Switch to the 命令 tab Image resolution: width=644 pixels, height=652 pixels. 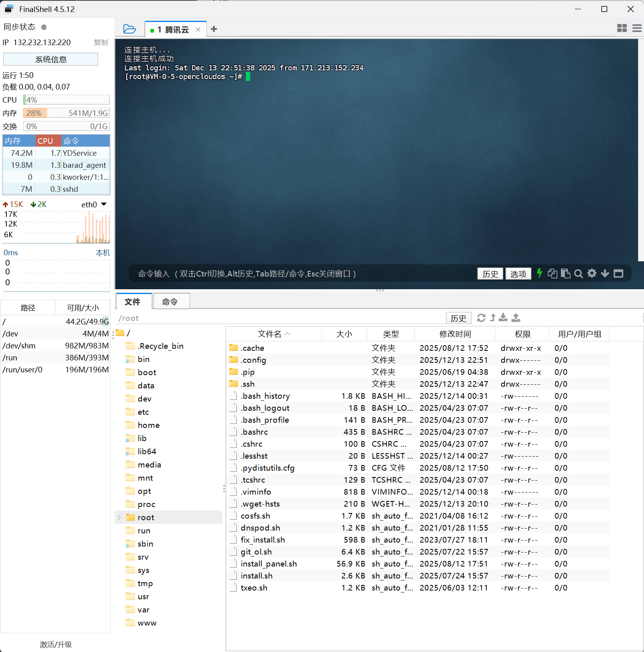(170, 302)
